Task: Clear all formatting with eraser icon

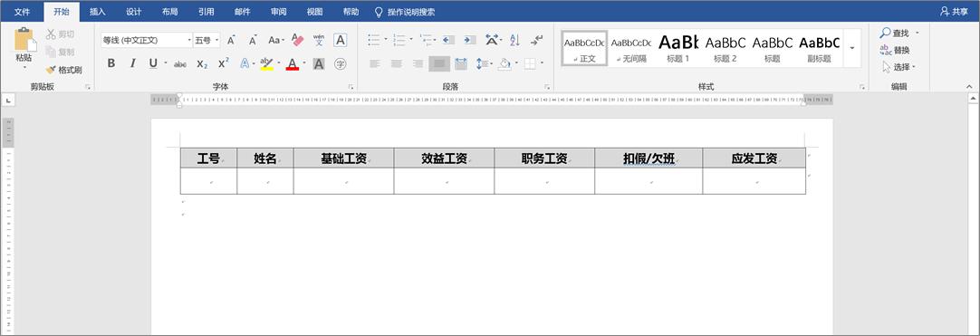Action: tap(297, 40)
